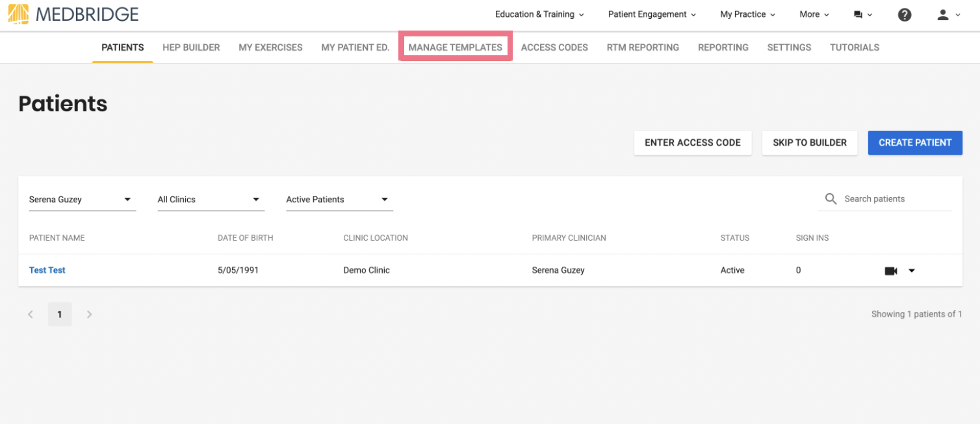Select page 1 in pagination
980x424 pixels.
[x=60, y=315]
